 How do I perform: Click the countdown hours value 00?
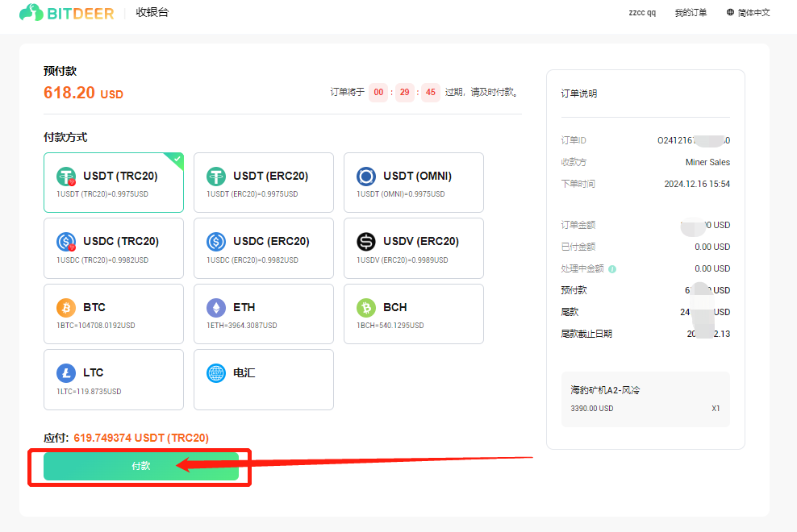point(378,93)
